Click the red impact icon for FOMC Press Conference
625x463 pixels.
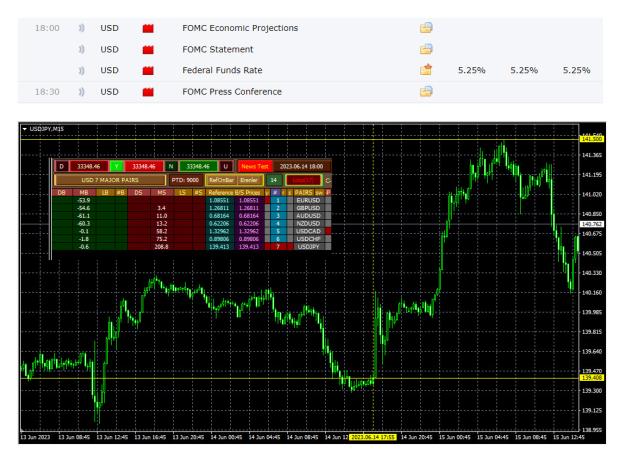[x=148, y=92]
